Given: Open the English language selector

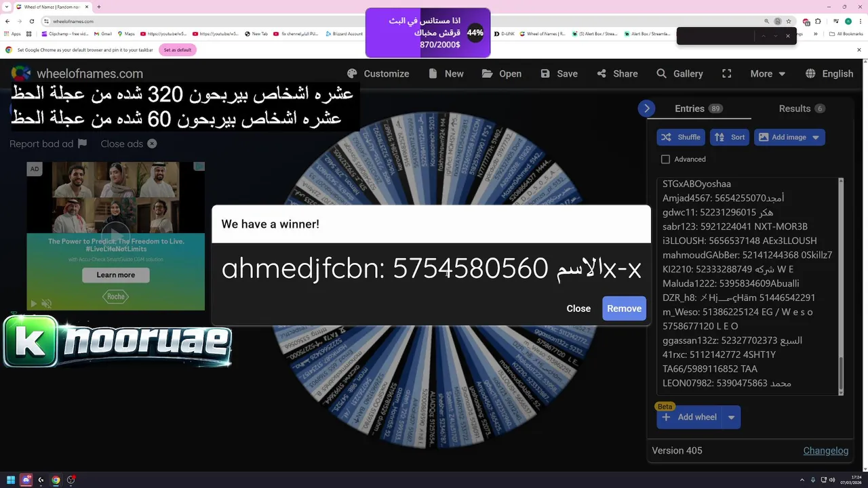Looking at the screenshot, I should point(829,74).
